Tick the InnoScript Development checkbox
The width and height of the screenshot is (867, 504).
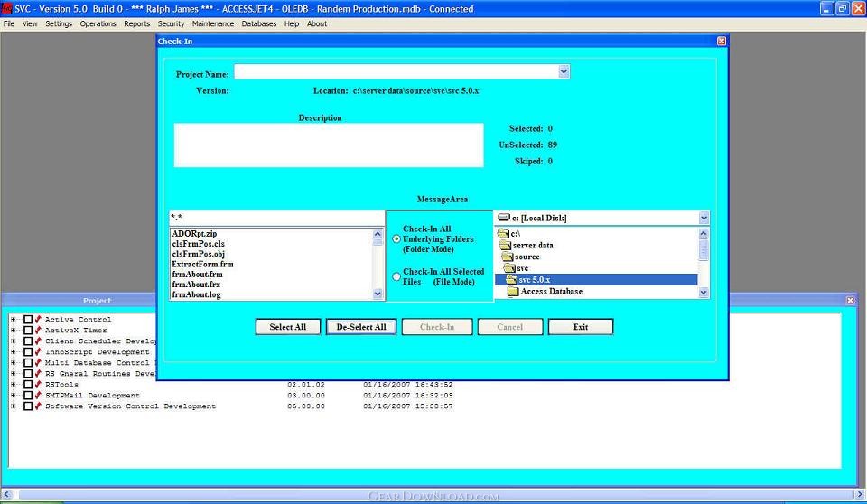tap(28, 352)
